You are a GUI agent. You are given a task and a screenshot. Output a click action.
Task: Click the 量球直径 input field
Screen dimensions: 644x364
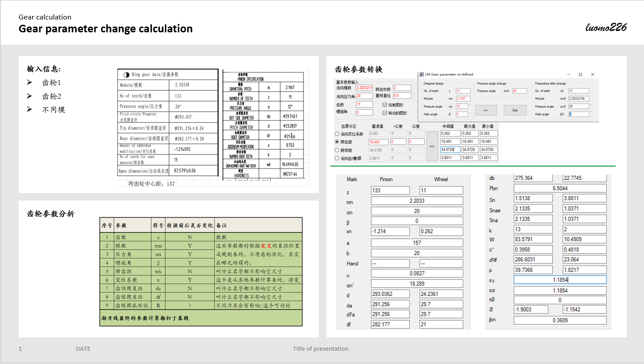(x=402, y=96)
